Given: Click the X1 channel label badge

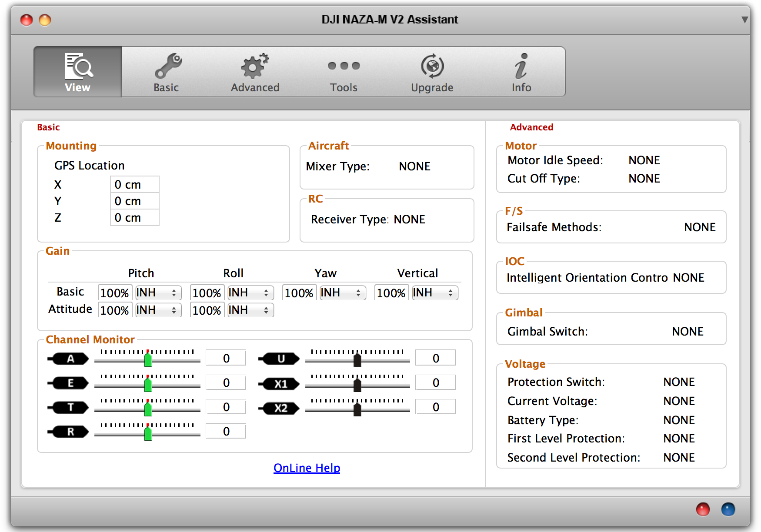Looking at the screenshot, I should (279, 384).
